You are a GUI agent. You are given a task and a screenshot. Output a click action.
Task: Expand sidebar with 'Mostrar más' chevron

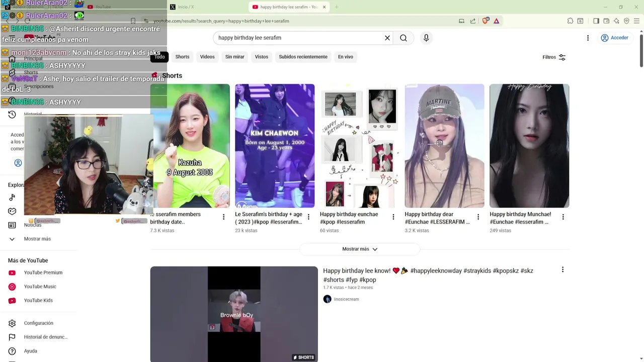coord(12,239)
